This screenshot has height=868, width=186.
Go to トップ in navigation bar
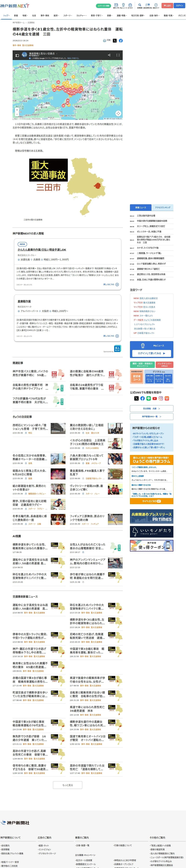click(6, 15)
